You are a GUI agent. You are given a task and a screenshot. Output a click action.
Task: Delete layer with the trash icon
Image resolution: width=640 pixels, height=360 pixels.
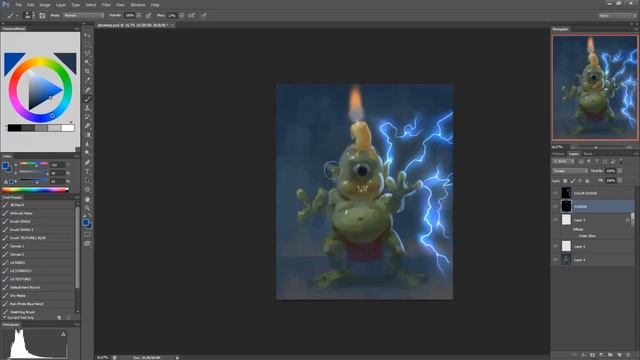pos(629,356)
